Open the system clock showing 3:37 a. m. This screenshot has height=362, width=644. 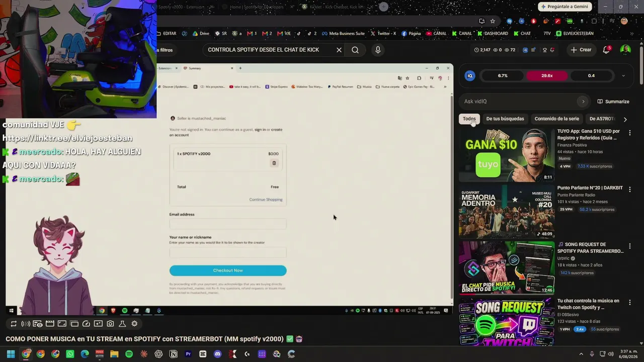(x=628, y=354)
